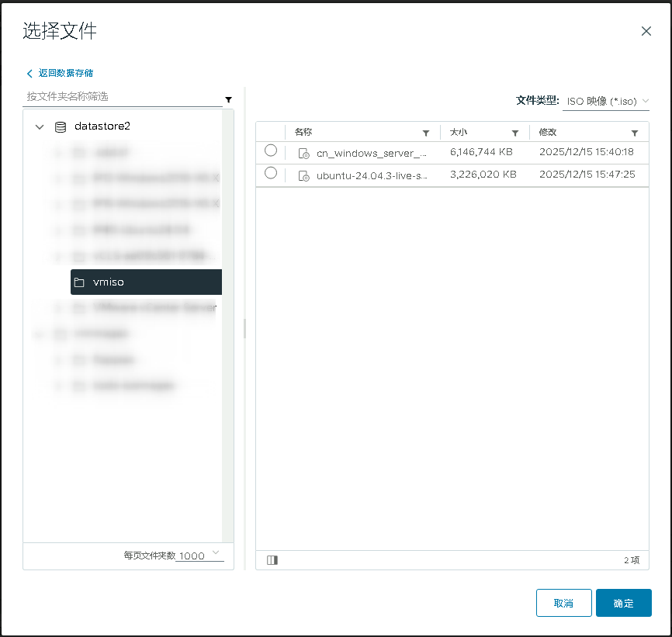Open the 每页文件夹数 1000 dropdown
672x637 pixels.
[x=199, y=556]
